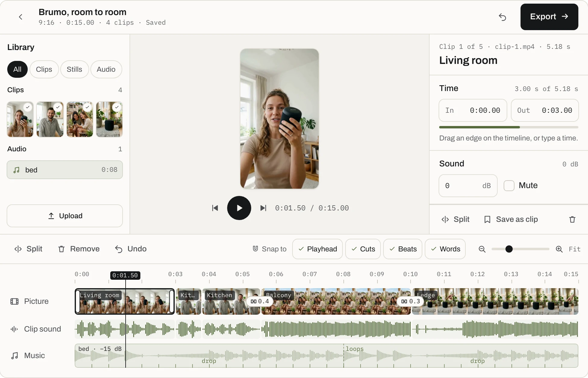
Task: Skip to next clip in the player
Action: pos(263,208)
